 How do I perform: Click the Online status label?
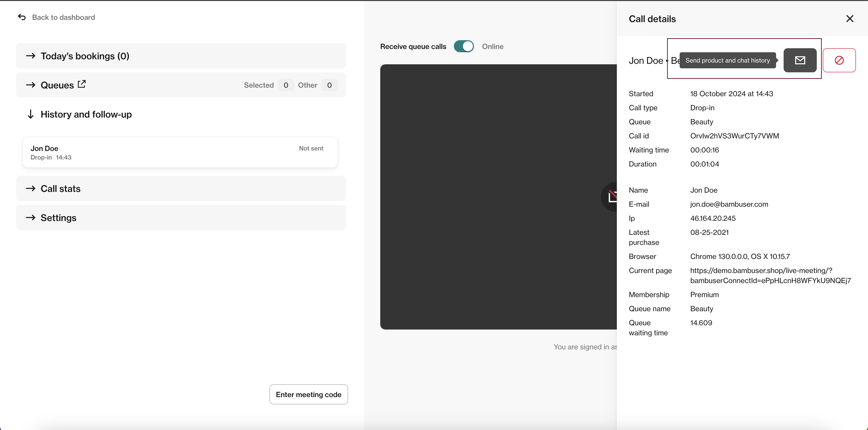(493, 46)
